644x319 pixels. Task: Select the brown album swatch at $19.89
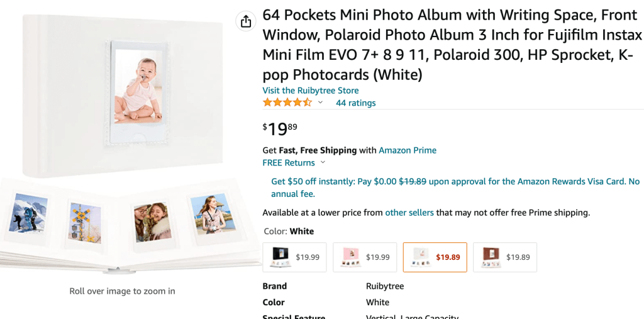tap(505, 257)
